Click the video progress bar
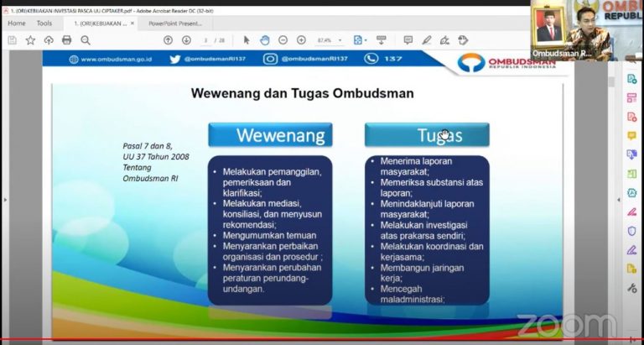Viewport: 644px width, 345px height. point(322,340)
